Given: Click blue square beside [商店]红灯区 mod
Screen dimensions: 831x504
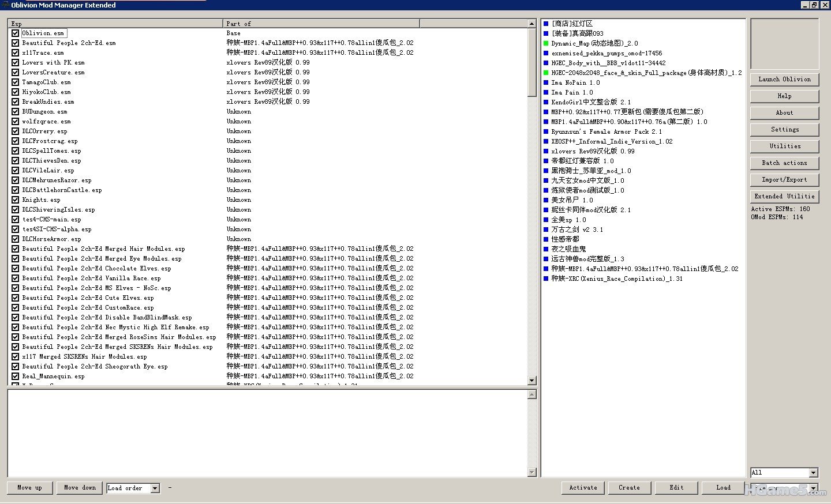Looking at the screenshot, I should [546, 24].
